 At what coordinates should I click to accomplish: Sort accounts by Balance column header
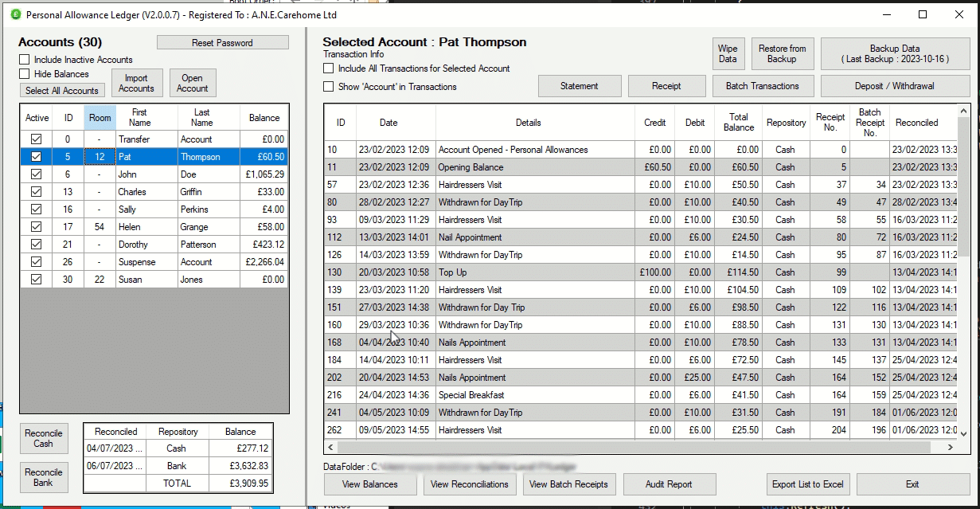264,118
